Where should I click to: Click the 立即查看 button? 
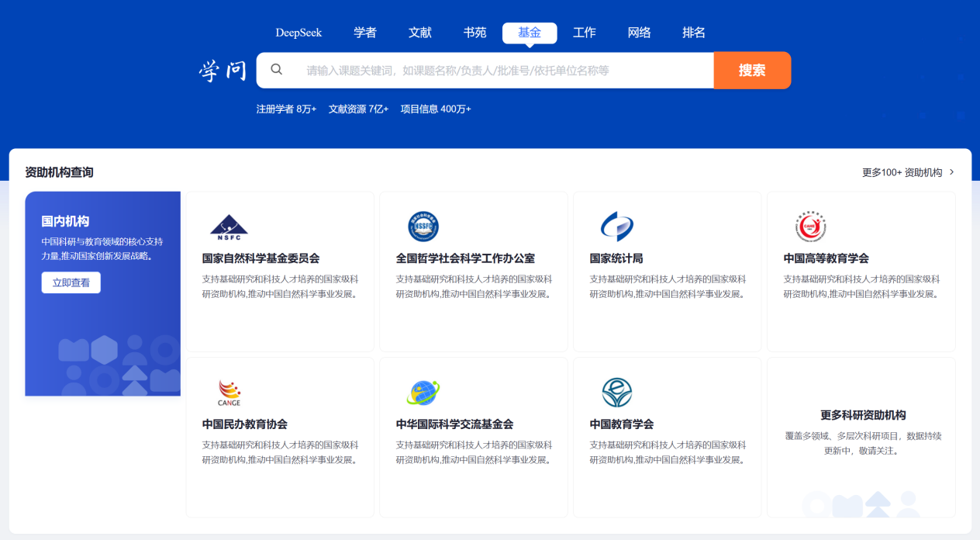[x=71, y=282]
